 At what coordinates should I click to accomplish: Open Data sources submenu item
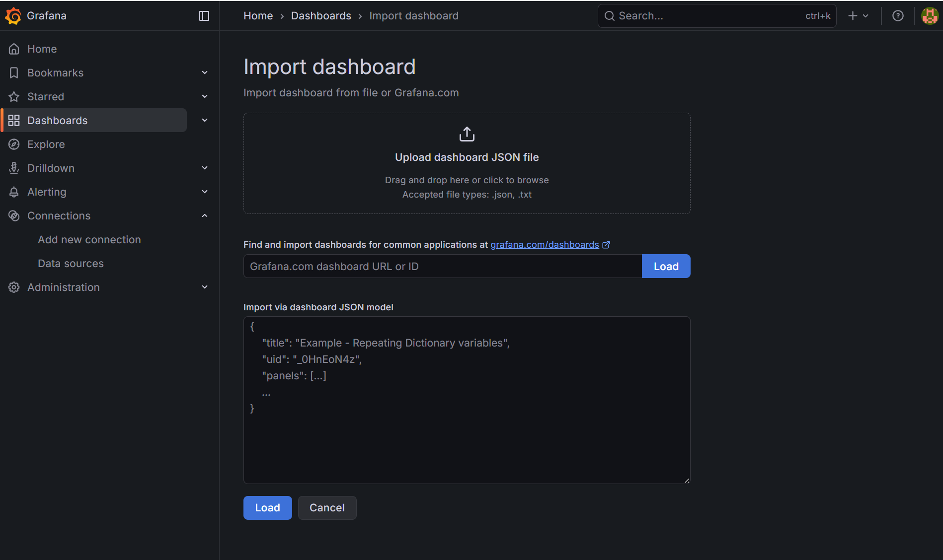point(71,264)
